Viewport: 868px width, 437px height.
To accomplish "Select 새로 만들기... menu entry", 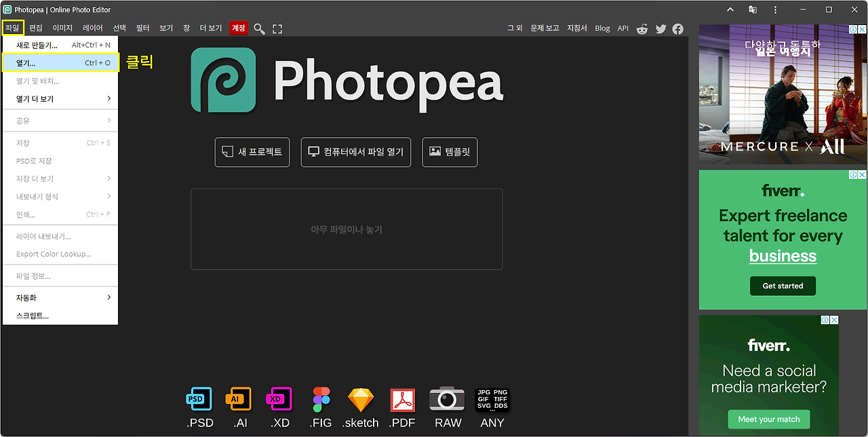I will click(x=61, y=45).
